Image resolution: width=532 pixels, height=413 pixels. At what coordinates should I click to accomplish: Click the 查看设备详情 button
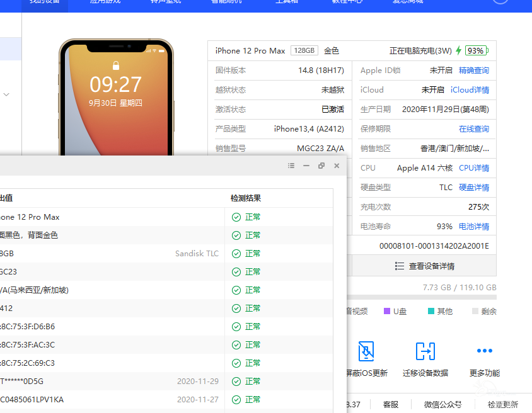click(424, 266)
